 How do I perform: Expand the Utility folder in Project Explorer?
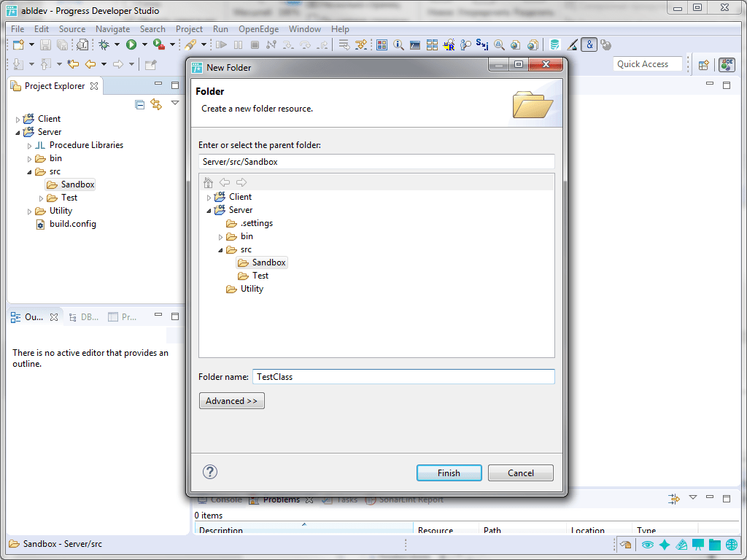click(29, 211)
